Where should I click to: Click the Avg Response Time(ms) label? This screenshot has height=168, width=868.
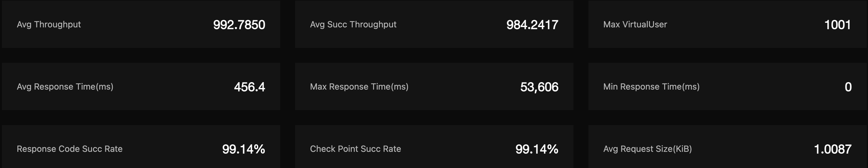[x=65, y=87]
